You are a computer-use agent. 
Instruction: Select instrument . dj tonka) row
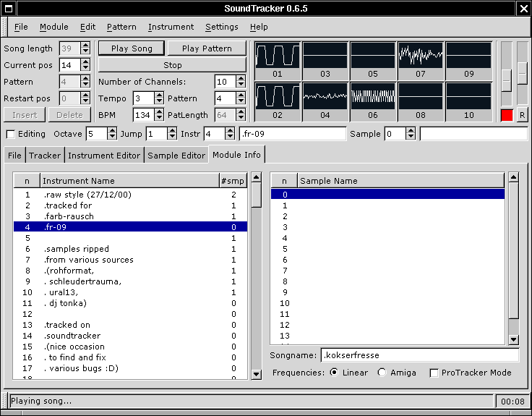[x=130, y=303]
